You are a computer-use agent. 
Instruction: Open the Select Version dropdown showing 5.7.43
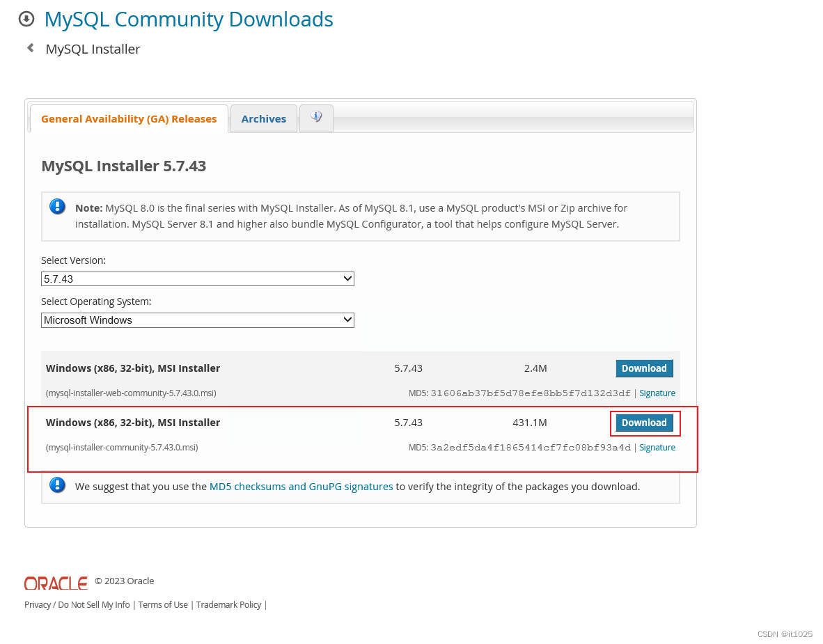197,278
